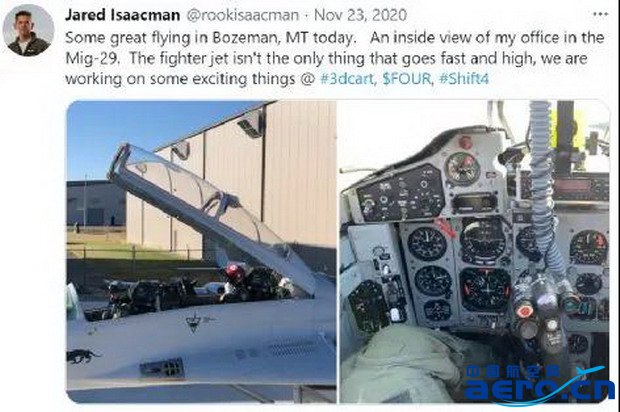Open Jared Isaacman's profile avatar

(28, 30)
